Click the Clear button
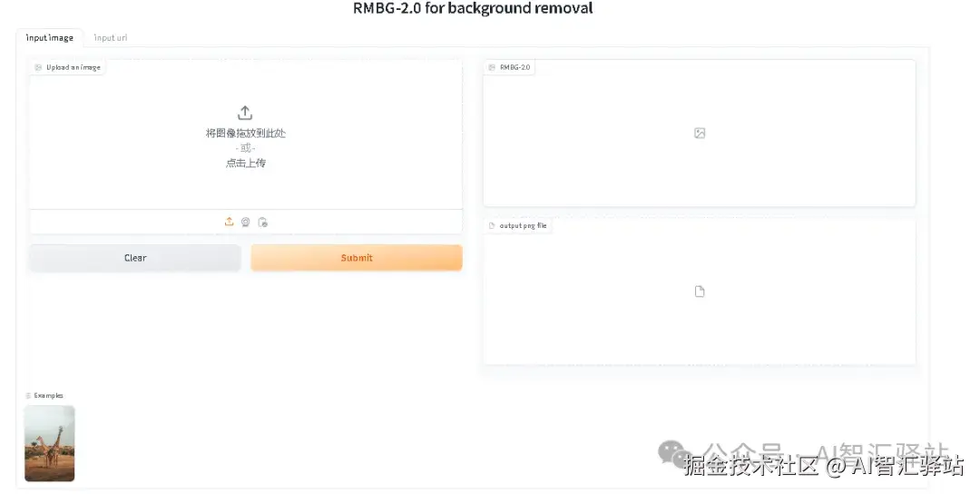Screen dimensions: 980x494 click(x=135, y=258)
